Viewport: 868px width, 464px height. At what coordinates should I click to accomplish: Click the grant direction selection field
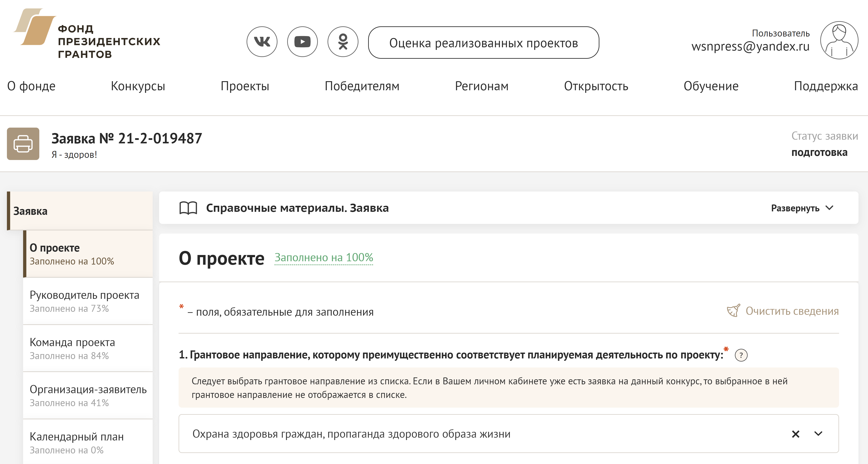508,434
